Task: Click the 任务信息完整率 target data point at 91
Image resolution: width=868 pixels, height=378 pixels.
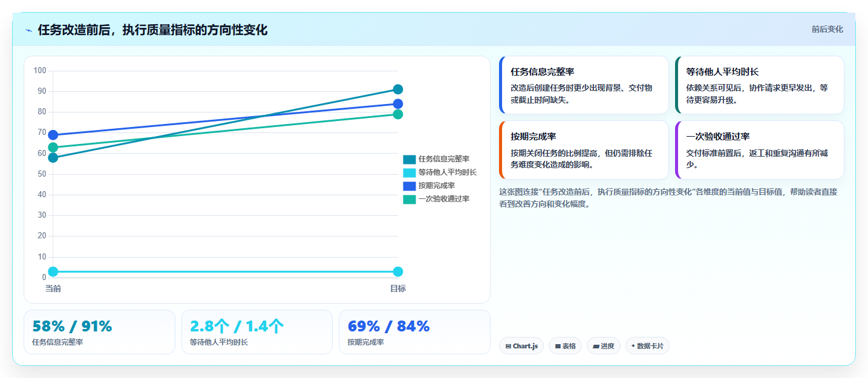Action: 398,90
